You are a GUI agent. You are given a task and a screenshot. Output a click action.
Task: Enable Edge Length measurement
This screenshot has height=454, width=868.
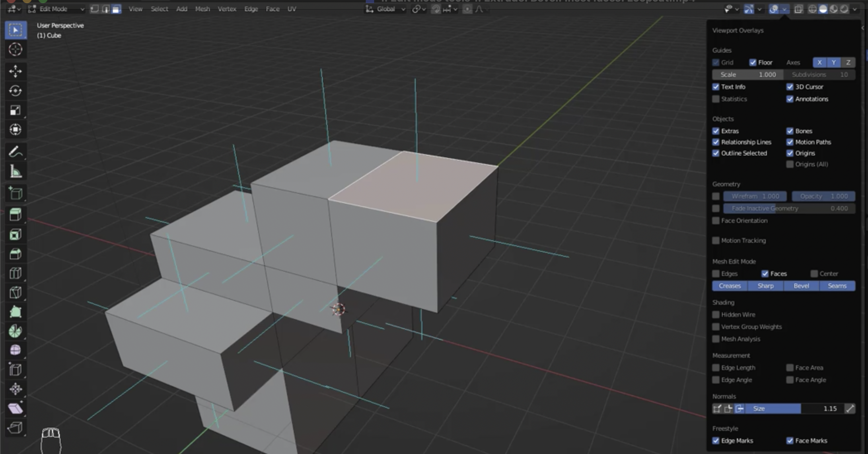coord(716,368)
